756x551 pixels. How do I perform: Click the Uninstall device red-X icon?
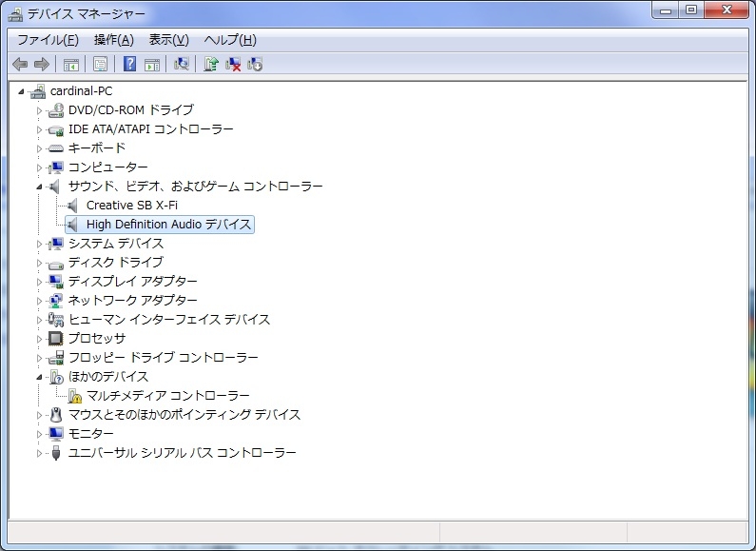click(233, 64)
